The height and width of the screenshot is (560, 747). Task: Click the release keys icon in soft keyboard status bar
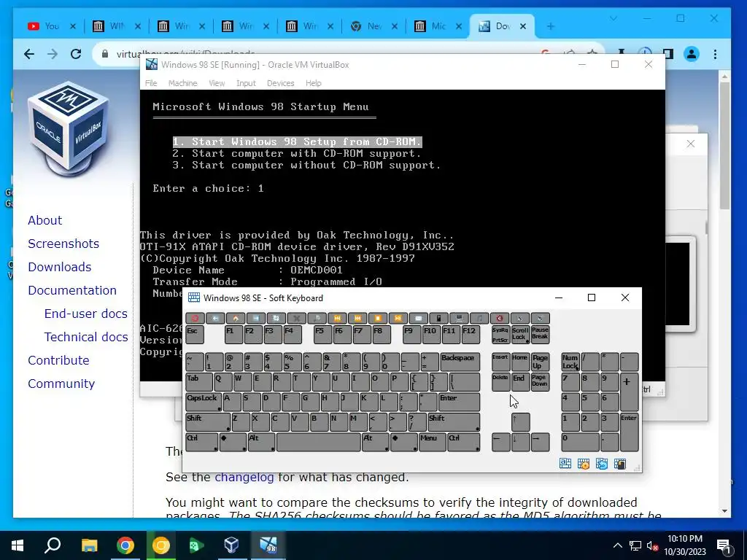(620, 464)
